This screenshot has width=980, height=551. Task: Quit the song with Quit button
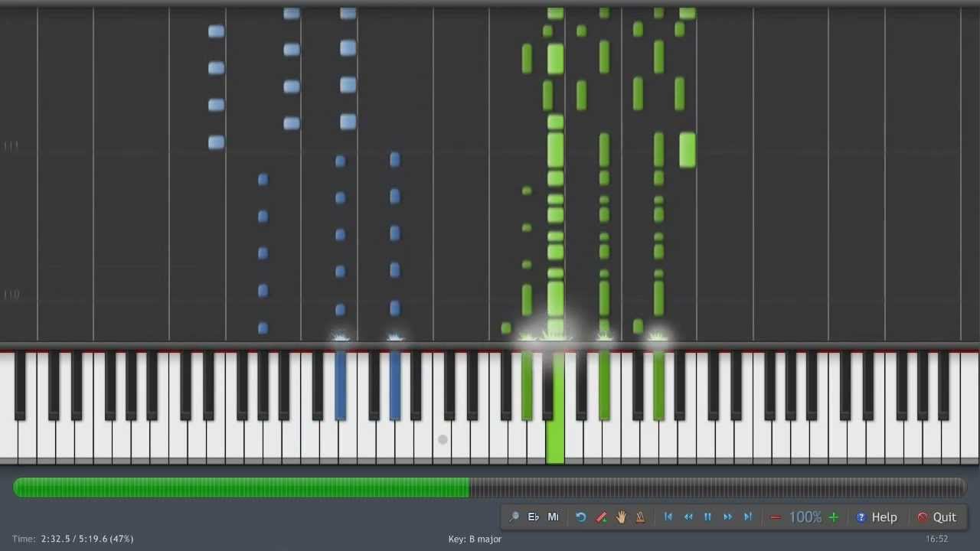click(937, 517)
